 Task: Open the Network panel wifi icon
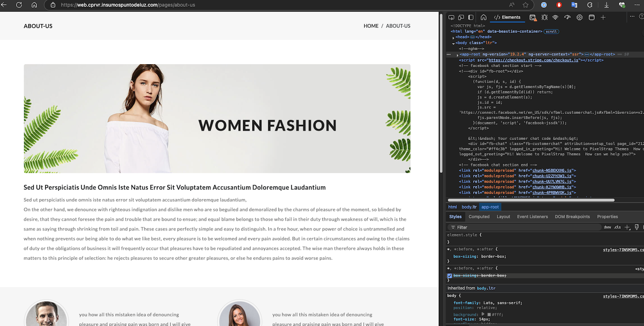point(555,17)
